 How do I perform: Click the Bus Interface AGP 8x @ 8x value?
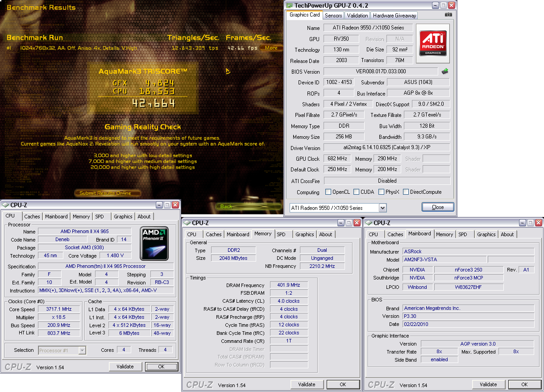point(418,93)
